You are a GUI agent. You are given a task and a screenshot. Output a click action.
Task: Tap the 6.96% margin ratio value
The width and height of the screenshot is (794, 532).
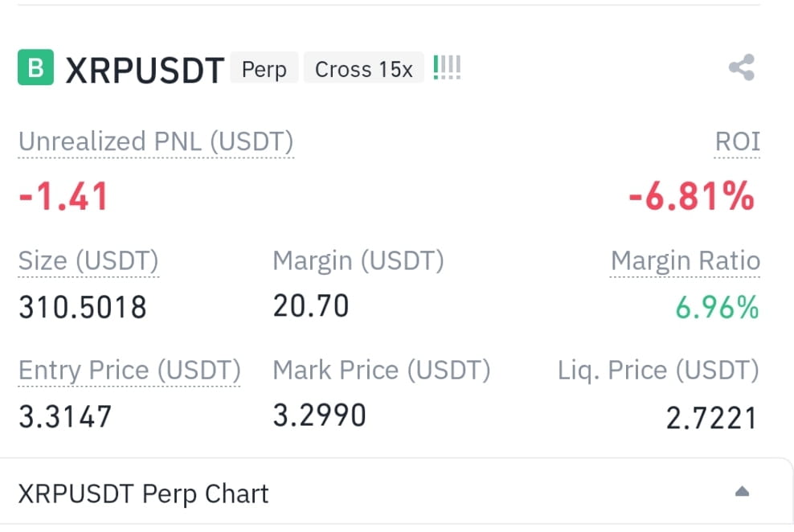click(x=717, y=308)
